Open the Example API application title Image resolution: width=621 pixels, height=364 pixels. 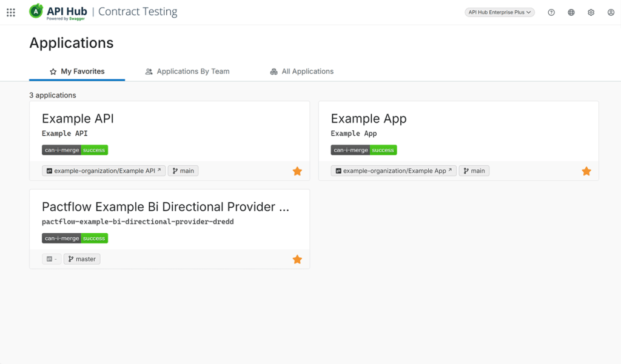(78, 119)
